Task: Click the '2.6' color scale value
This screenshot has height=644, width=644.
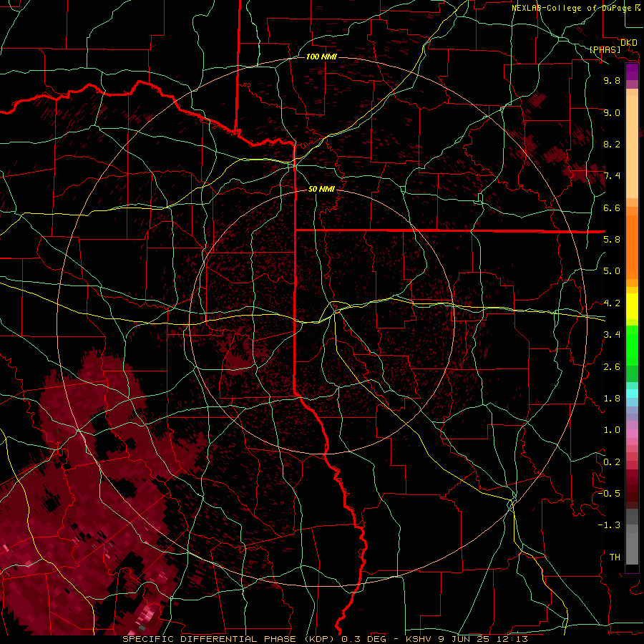Action: [x=612, y=367]
